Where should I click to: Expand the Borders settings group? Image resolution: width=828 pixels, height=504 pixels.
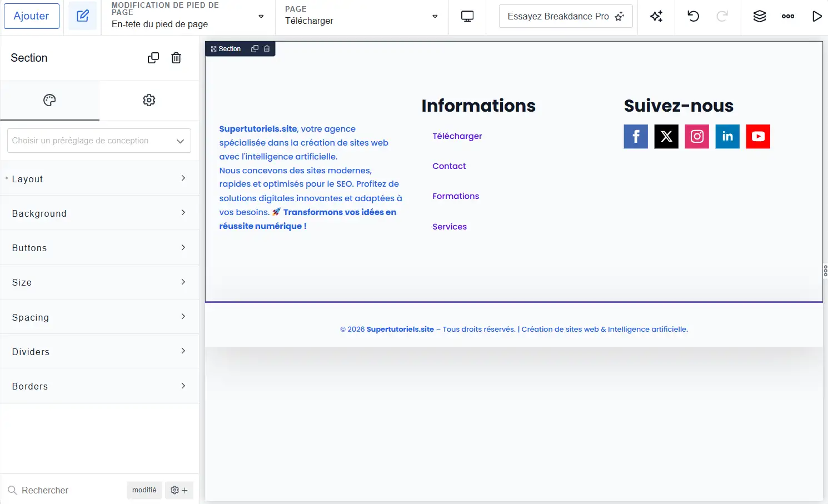pos(99,386)
